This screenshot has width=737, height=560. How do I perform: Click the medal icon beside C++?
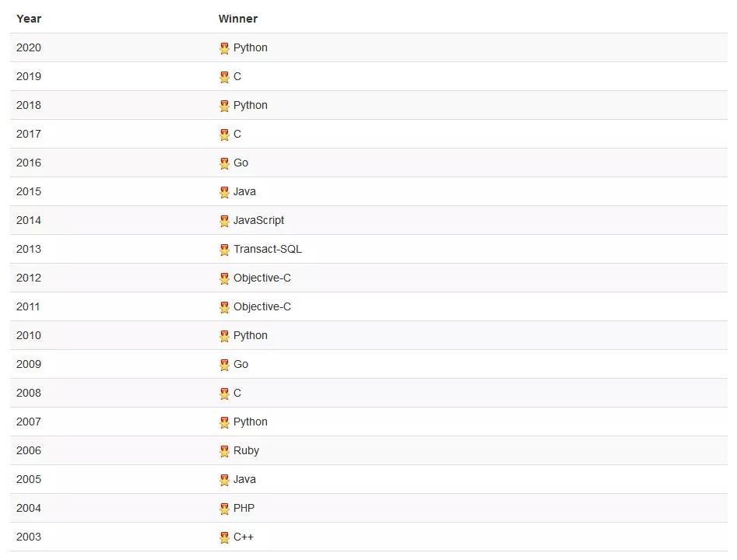224,537
